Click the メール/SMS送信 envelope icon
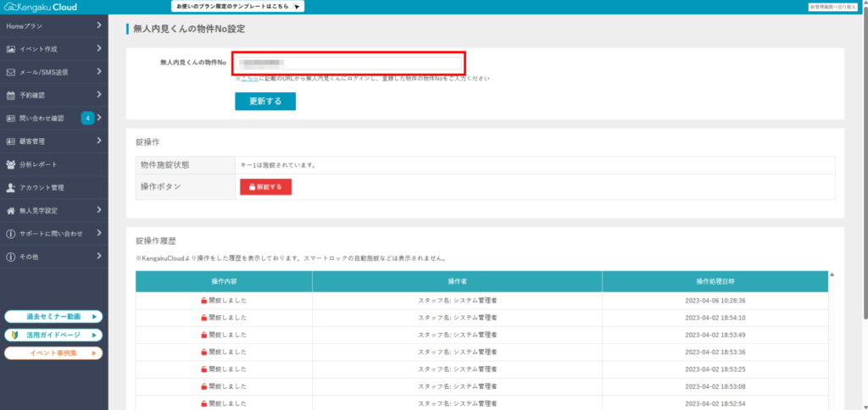The image size is (868, 410). (10, 72)
